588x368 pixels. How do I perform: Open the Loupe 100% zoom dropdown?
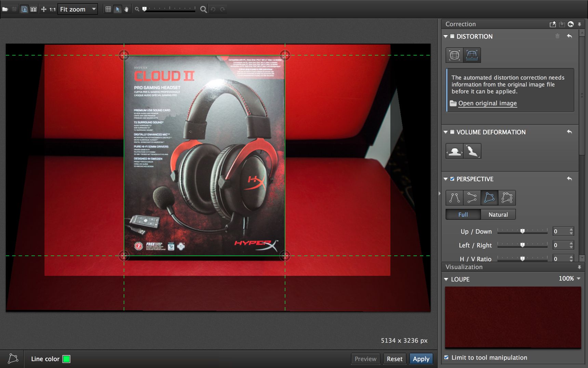click(570, 279)
